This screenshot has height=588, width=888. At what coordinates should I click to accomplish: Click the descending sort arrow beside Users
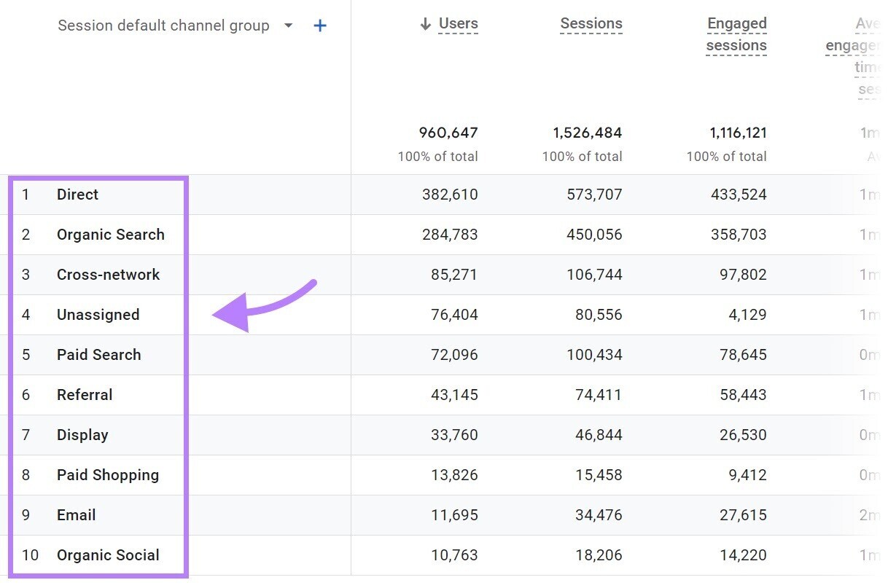(424, 23)
